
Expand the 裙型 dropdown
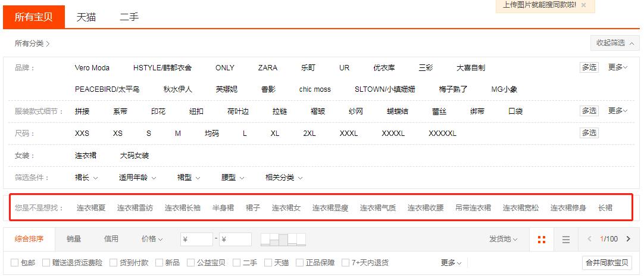[189, 178]
